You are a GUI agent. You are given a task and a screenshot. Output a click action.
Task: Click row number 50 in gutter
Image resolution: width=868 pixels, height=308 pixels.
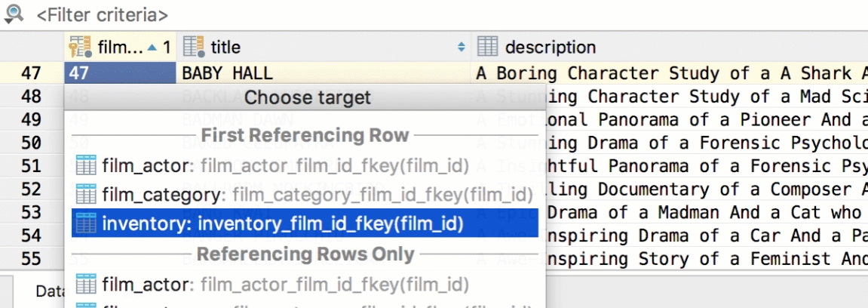[32, 143]
